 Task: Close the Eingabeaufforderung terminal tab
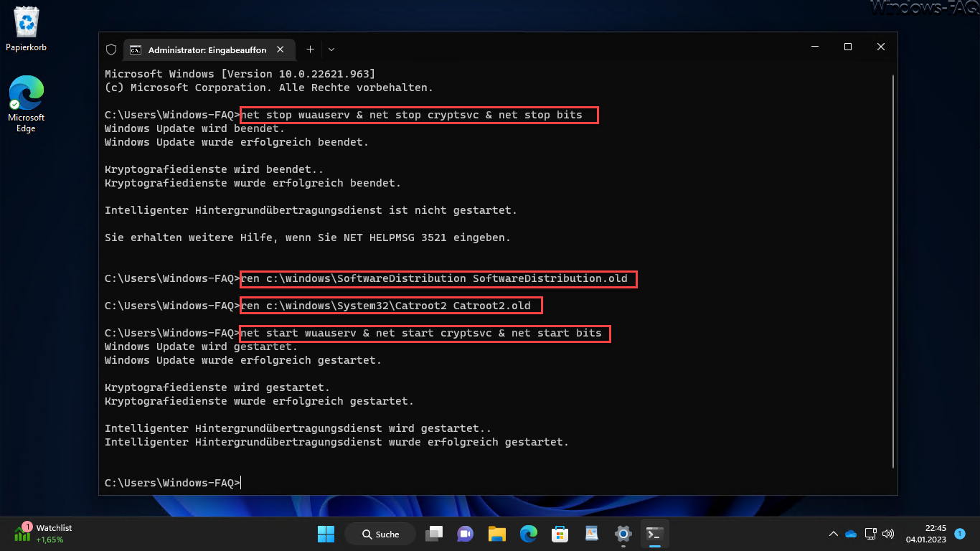pos(281,50)
